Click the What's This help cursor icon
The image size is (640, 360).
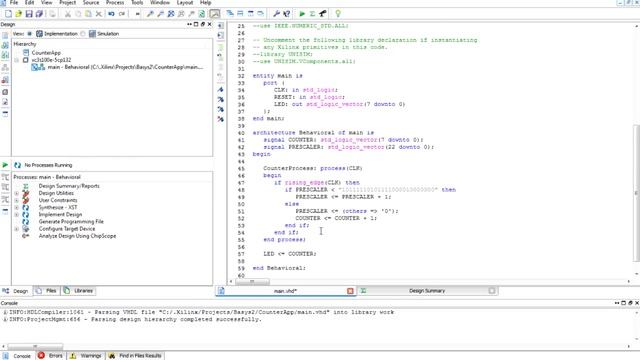click(x=287, y=14)
